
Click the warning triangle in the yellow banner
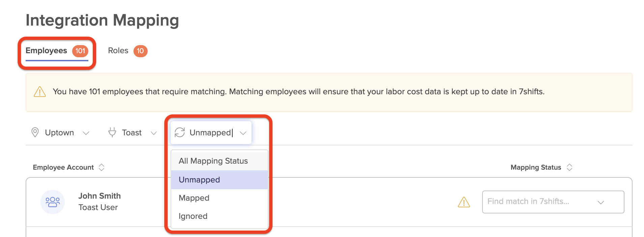[39, 91]
